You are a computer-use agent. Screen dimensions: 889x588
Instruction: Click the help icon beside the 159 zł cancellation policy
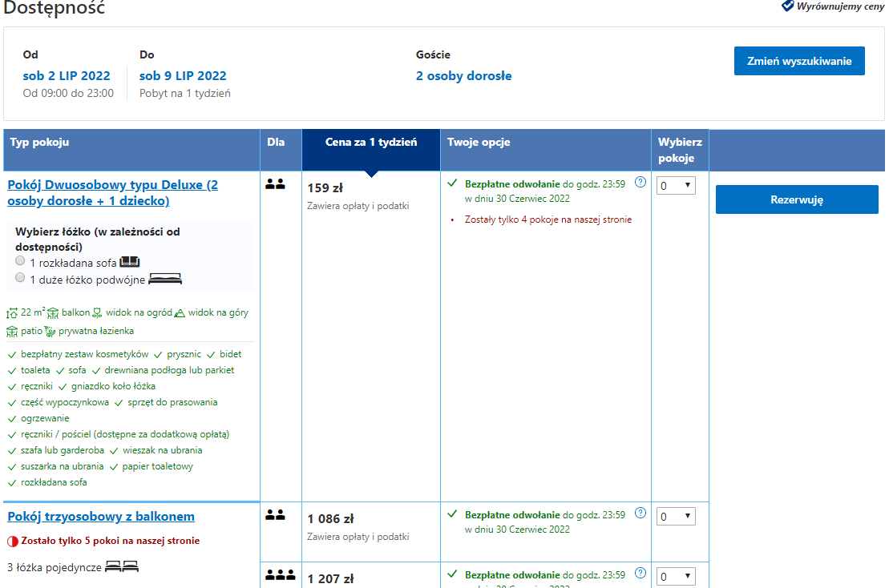[640, 183]
